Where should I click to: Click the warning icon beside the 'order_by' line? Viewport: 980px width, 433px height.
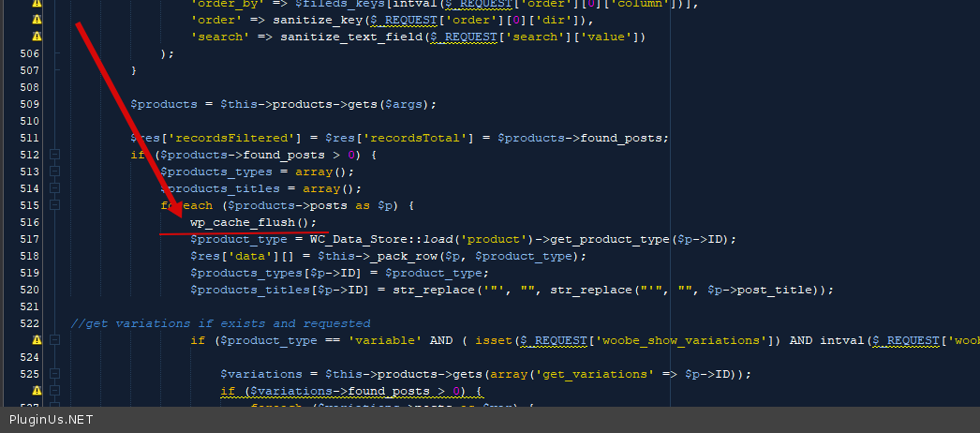tap(37, 3)
